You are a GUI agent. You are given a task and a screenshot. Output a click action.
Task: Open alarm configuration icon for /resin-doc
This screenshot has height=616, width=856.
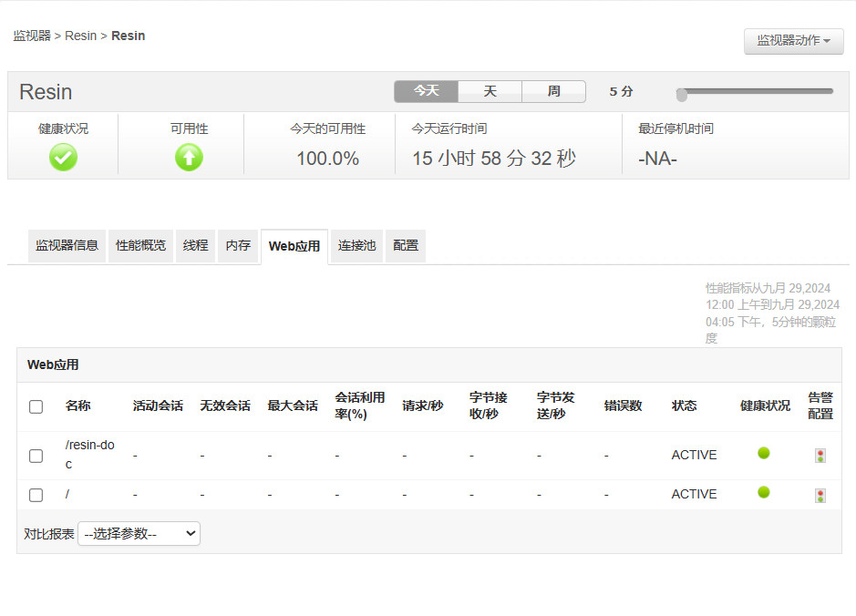[x=820, y=456]
